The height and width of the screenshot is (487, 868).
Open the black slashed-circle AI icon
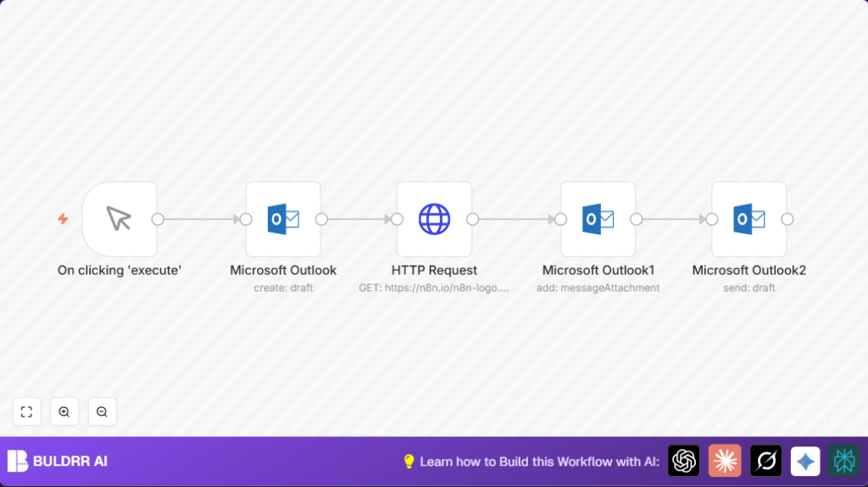765,461
